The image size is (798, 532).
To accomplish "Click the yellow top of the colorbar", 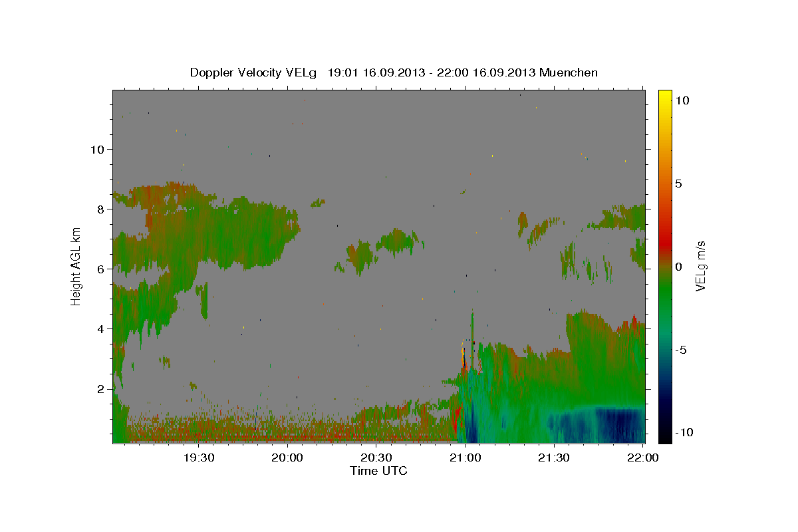I will click(665, 96).
